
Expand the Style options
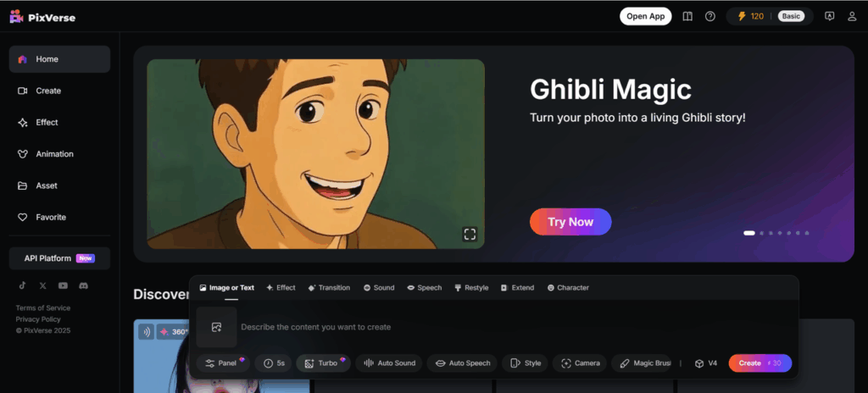pos(525,363)
